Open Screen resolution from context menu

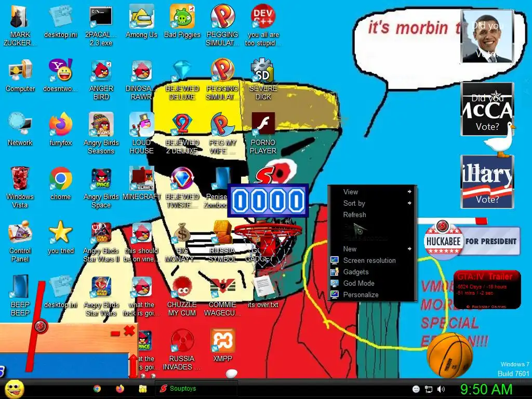[372, 261]
